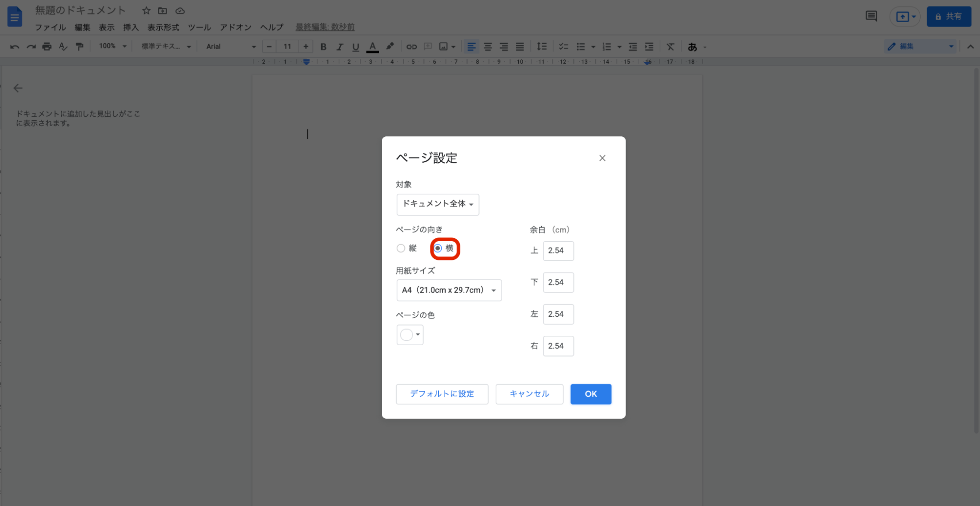Screen dimensions: 980x506
Task: Click the top margin 上 field
Action: pos(558,251)
